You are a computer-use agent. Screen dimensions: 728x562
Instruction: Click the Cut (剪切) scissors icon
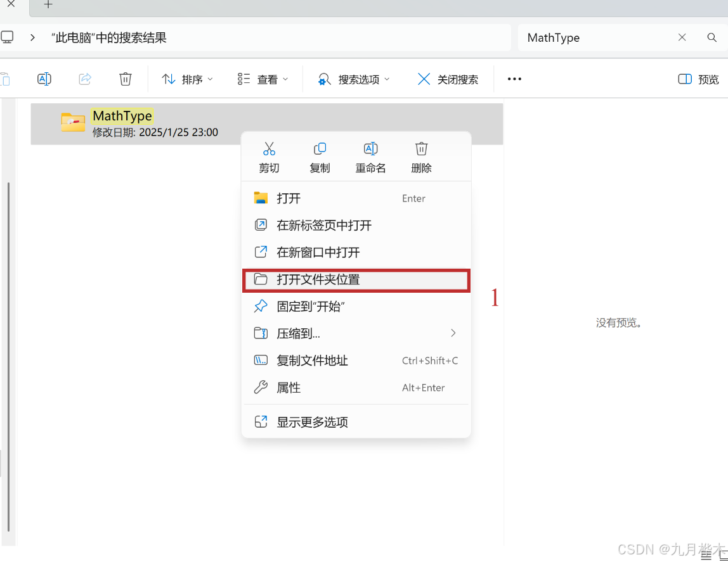270,149
